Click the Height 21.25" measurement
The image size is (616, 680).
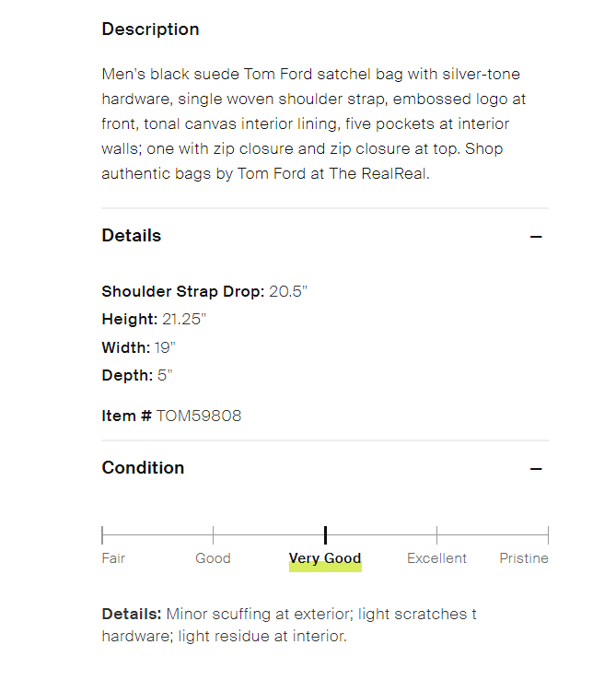tap(154, 320)
